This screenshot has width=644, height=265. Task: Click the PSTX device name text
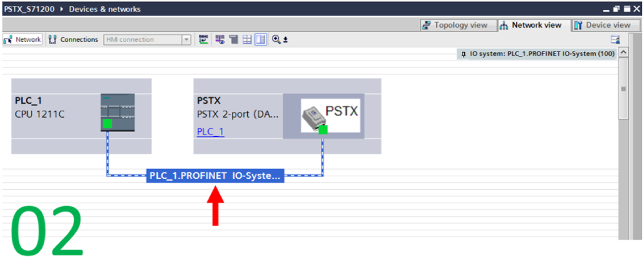point(209,101)
